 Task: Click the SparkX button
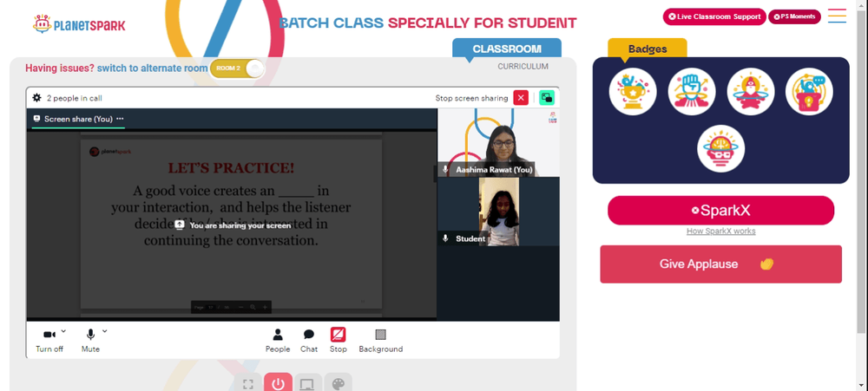(x=720, y=210)
